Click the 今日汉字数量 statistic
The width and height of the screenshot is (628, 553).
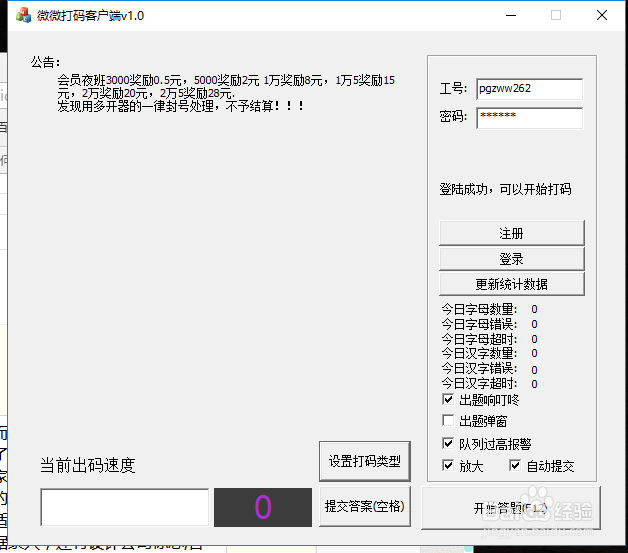pyautogui.click(x=489, y=353)
